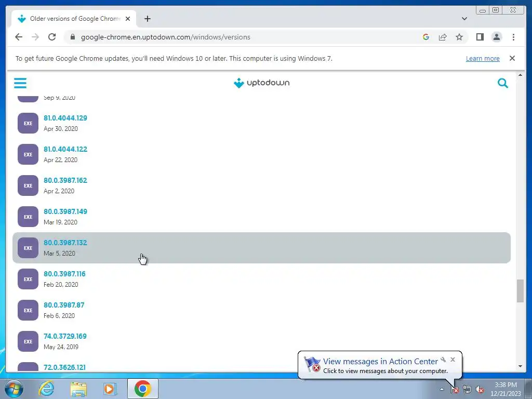Open Windows Explorer from the taskbar

[78, 389]
